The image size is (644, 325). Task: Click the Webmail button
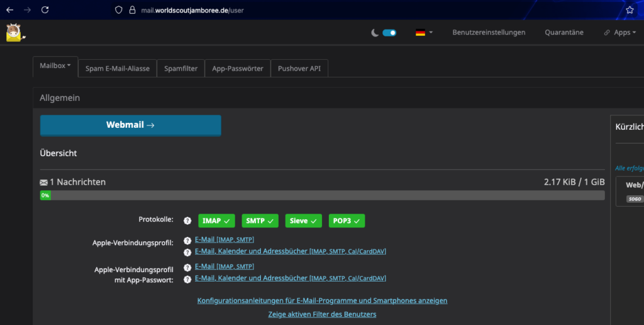pyautogui.click(x=130, y=125)
